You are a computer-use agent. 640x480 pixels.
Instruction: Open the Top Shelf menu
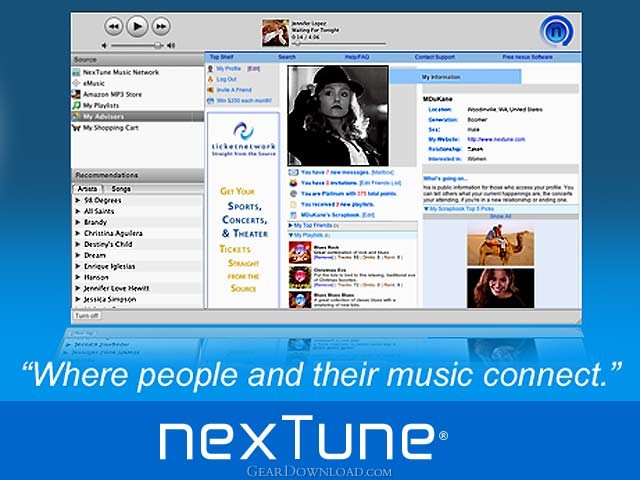pos(221,57)
